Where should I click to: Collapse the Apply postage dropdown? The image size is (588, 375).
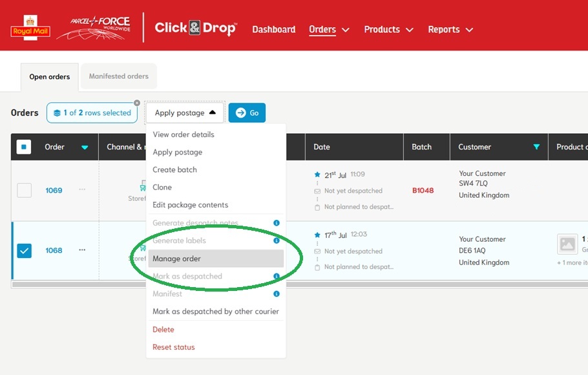[x=185, y=112]
